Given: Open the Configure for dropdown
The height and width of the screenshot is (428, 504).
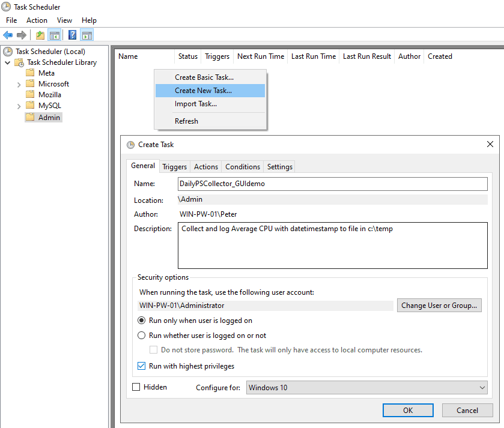Looking at the screenshot, I should coord(482,387).
